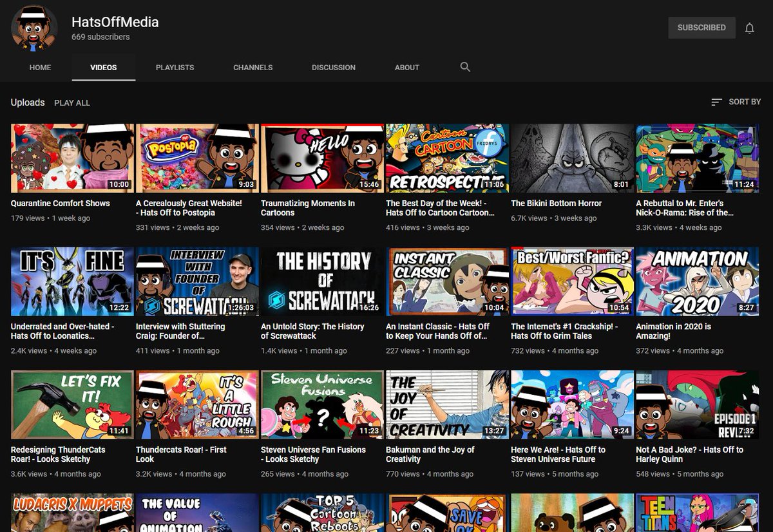Click title Quarantine Comfort Shows
This screenshot has width=773, height=532.
point(61,204)
